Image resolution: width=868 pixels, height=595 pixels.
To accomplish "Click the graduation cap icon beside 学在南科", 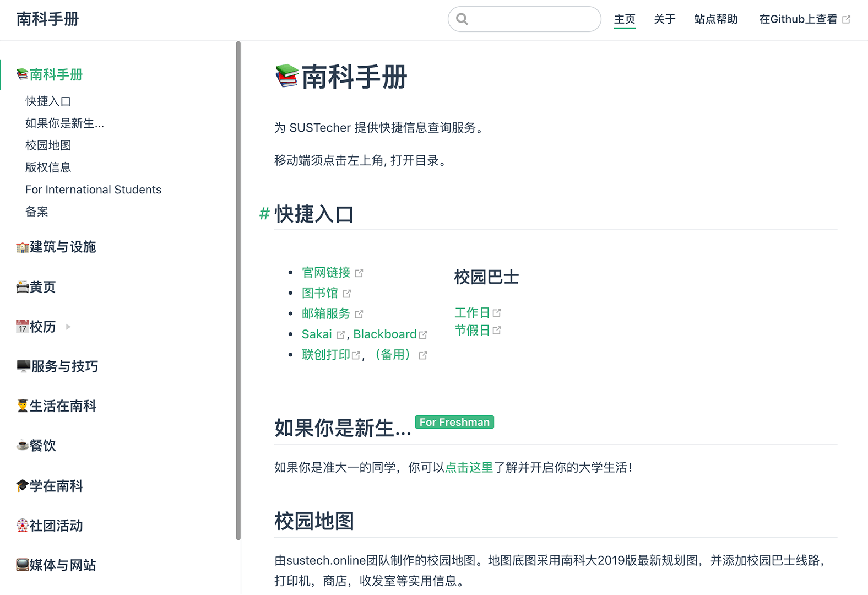I will [23, 485].
